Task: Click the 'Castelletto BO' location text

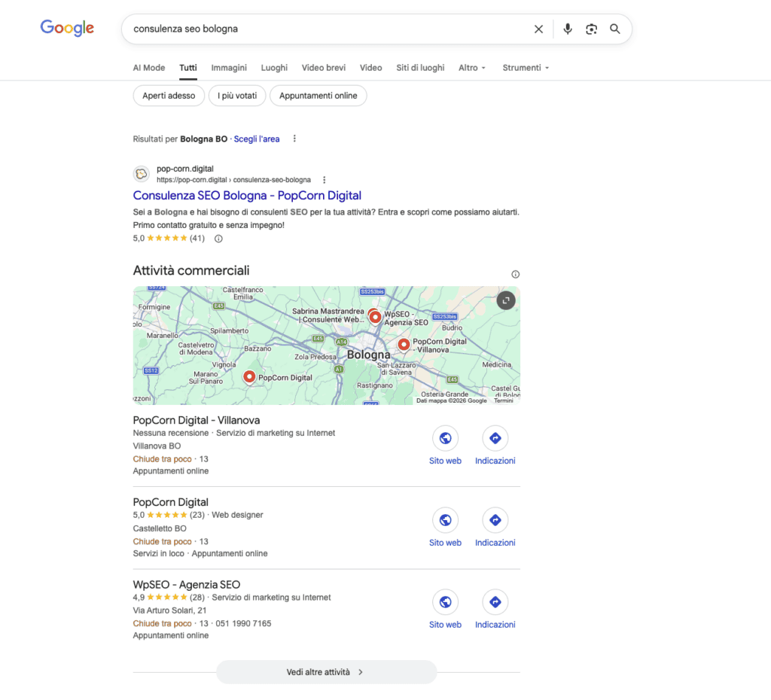Action: (160, 528)
